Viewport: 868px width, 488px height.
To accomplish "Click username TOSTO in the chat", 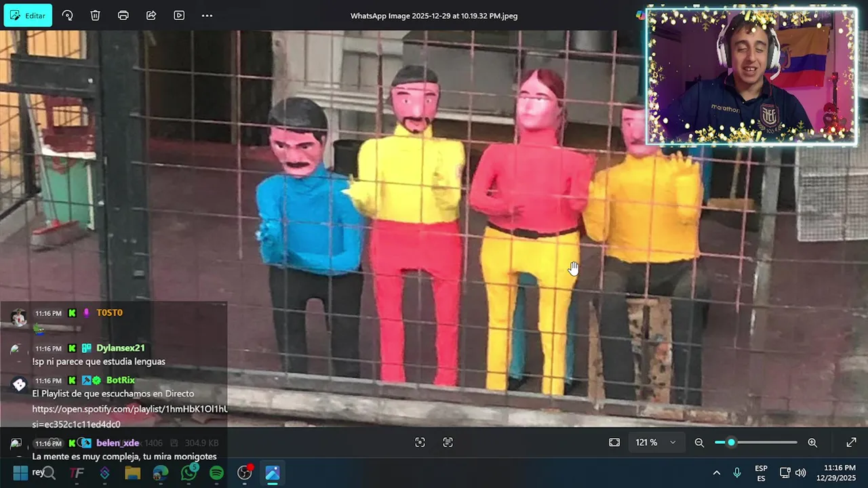I will (x=109, y=312).
